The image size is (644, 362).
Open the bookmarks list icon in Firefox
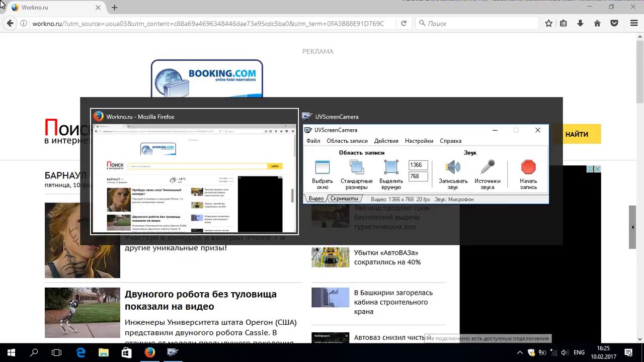(x=563, y=23)
